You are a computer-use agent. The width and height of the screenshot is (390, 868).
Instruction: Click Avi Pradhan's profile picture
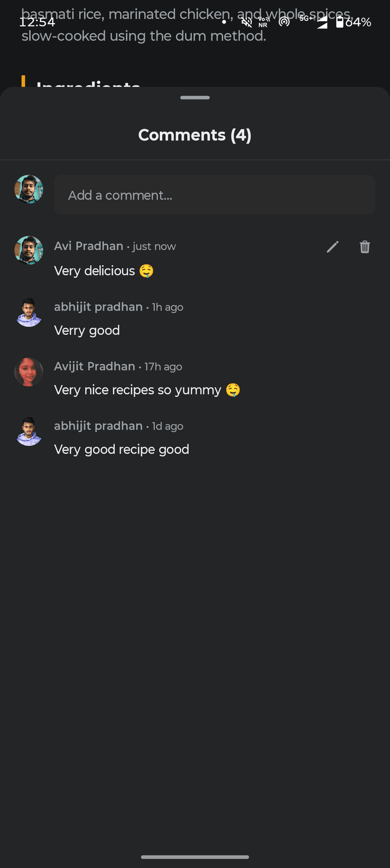[x=29, y=250]
